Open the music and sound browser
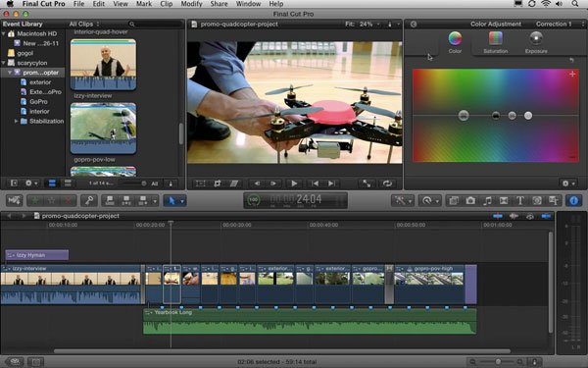The height and width of the screenshot is (368, 588). point(487,200)
